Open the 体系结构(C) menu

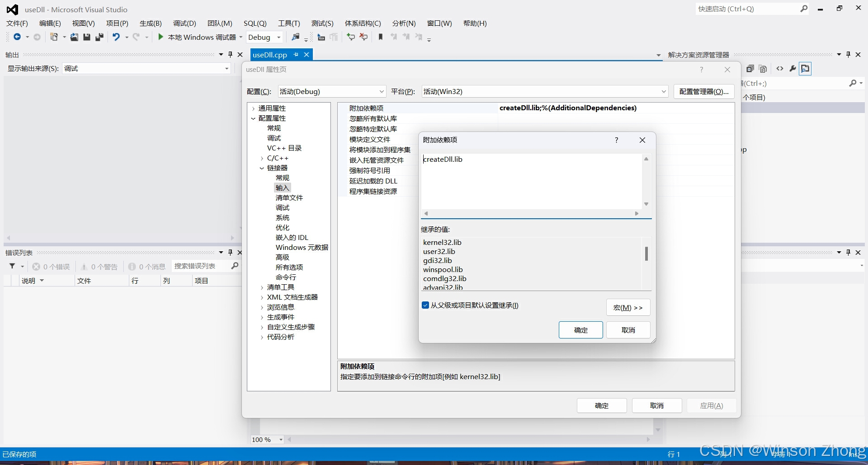[x=363, y=23]
